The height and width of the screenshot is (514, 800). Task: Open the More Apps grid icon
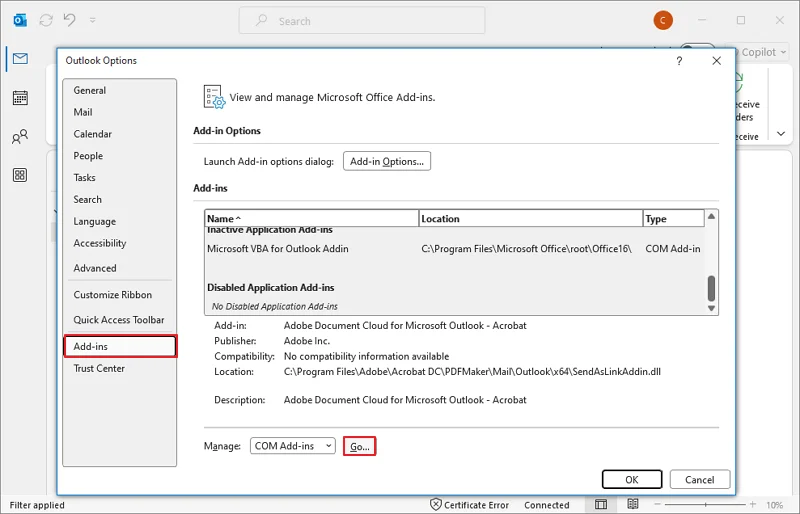click(x=20, y=175)
